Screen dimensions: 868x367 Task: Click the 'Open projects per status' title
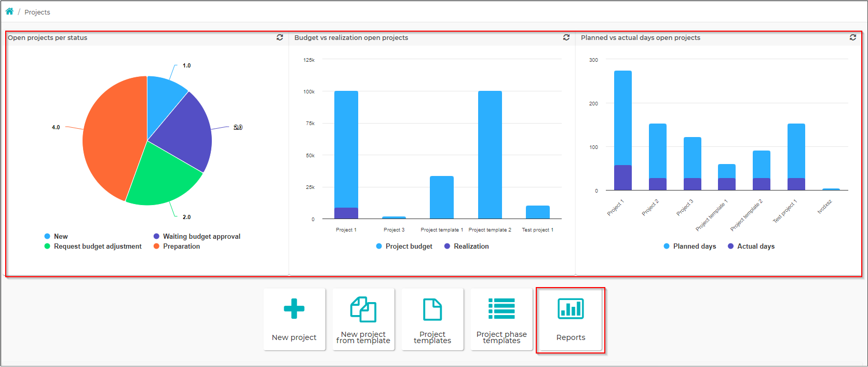tap(48, 37)
